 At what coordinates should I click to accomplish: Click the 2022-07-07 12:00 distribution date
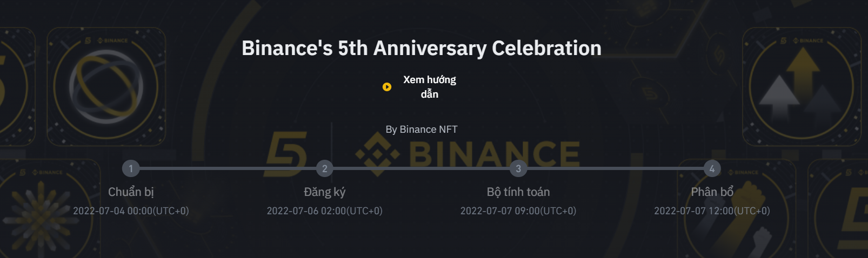712,211
